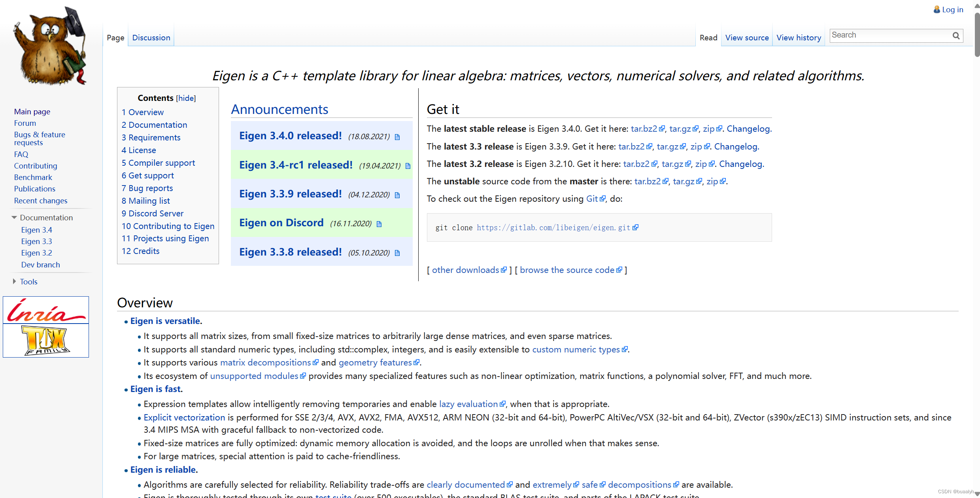
Task: Click the Log in link
Action: (x=952, y=9)
